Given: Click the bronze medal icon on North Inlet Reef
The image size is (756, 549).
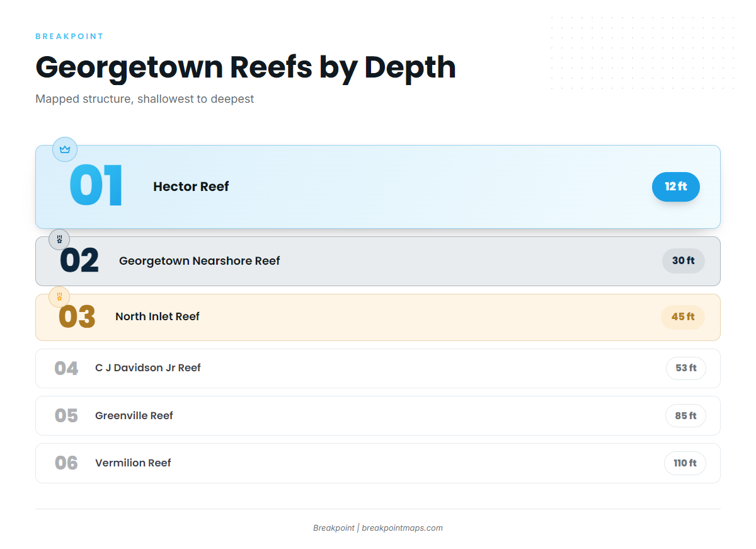Looking at the screenshot, I should point(59,297).
